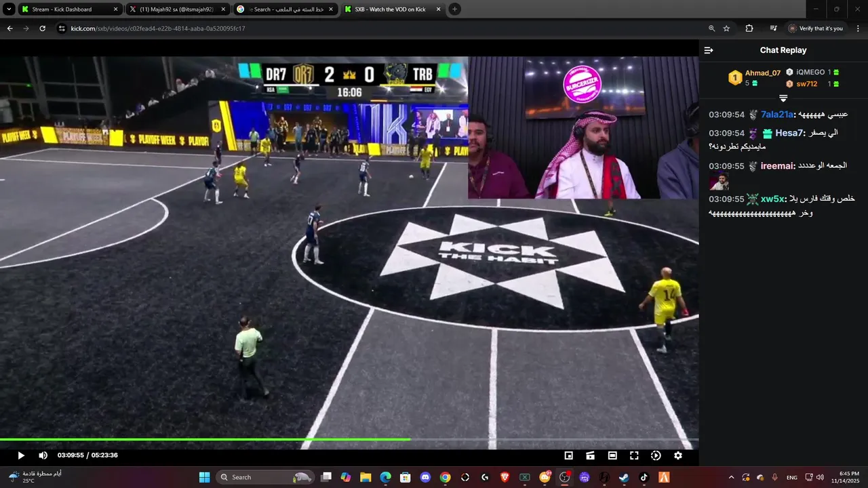Enter fullscreen mode on the video
The height and width of the screenshot is (488, 868).
click(x=634, y=455)
